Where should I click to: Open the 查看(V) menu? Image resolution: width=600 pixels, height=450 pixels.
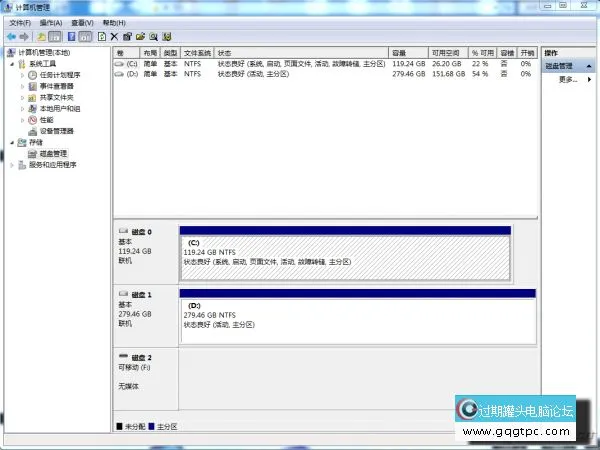coord(82,23)
